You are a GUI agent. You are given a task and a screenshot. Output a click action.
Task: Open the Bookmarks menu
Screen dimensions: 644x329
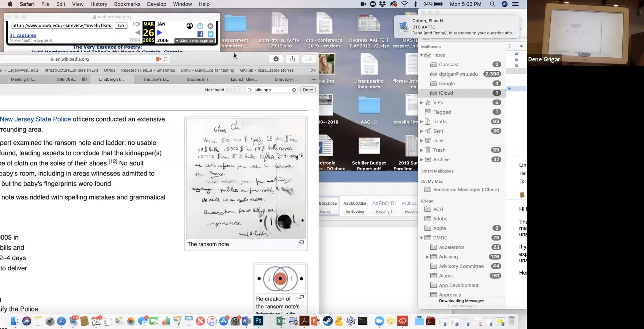pyautogui.click(x=127, y=4)
